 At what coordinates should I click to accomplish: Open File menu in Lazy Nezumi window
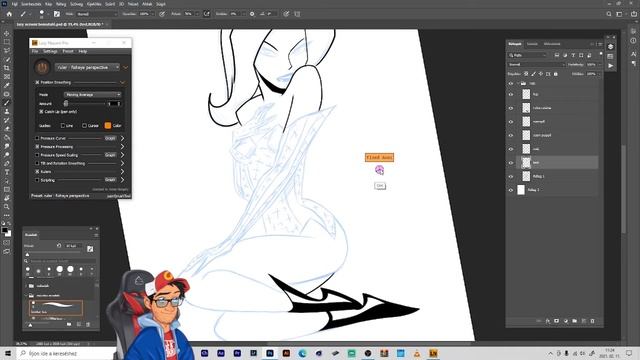pyautogui.click(x=35, y=51)
